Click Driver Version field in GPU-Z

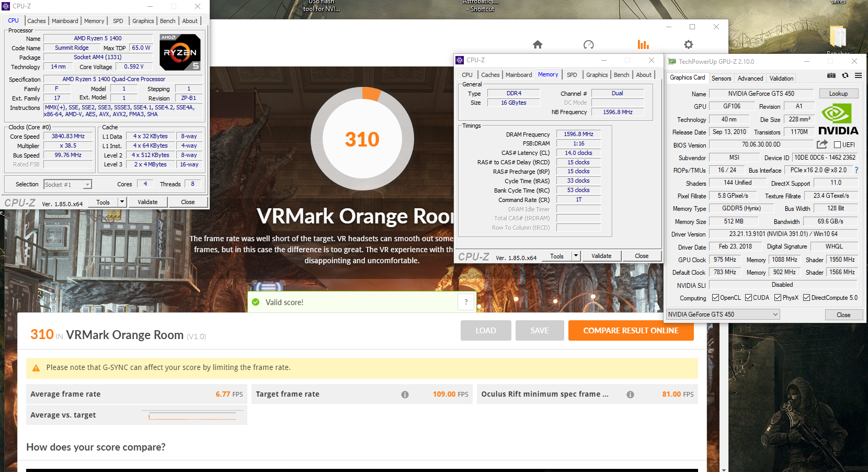[x=783, y=234]
